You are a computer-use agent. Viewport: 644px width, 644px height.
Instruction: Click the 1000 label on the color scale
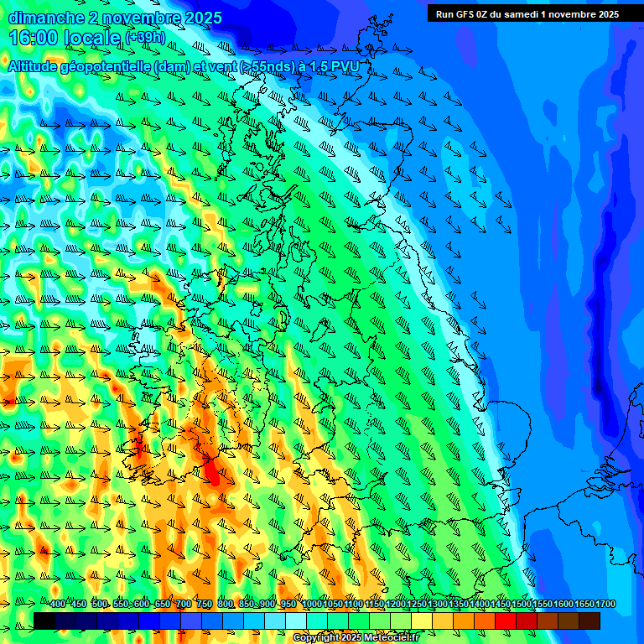[311, 605]
